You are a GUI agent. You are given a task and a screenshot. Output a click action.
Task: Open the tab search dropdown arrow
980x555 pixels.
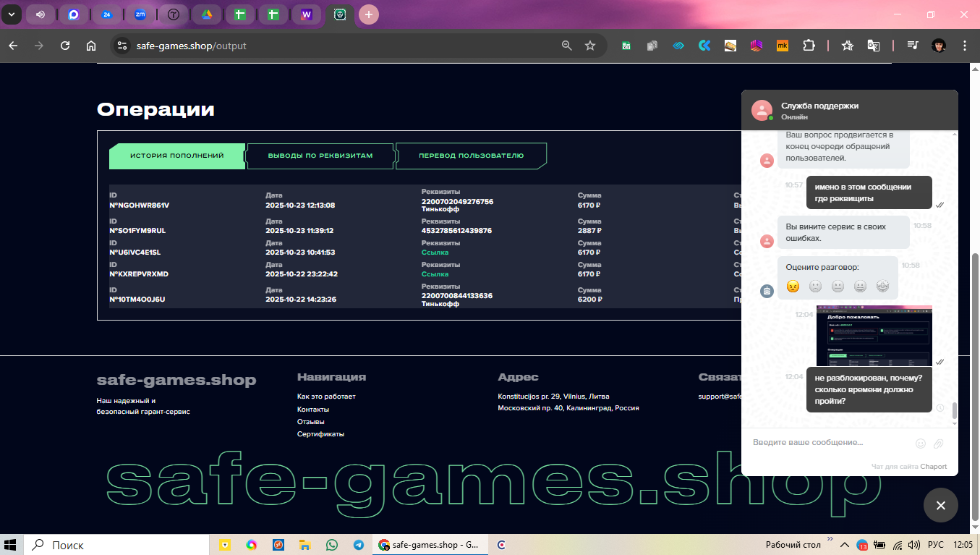coord(11,14)
